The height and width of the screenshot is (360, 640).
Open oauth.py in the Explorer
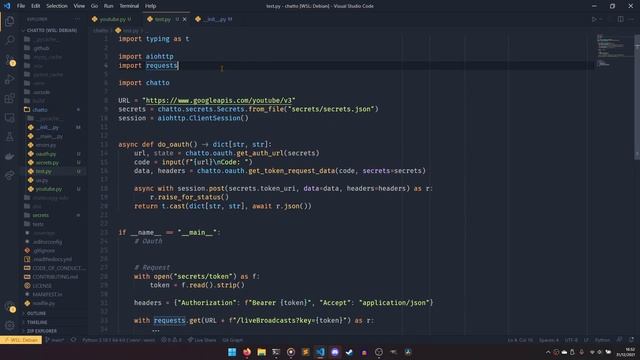point(45,154)
